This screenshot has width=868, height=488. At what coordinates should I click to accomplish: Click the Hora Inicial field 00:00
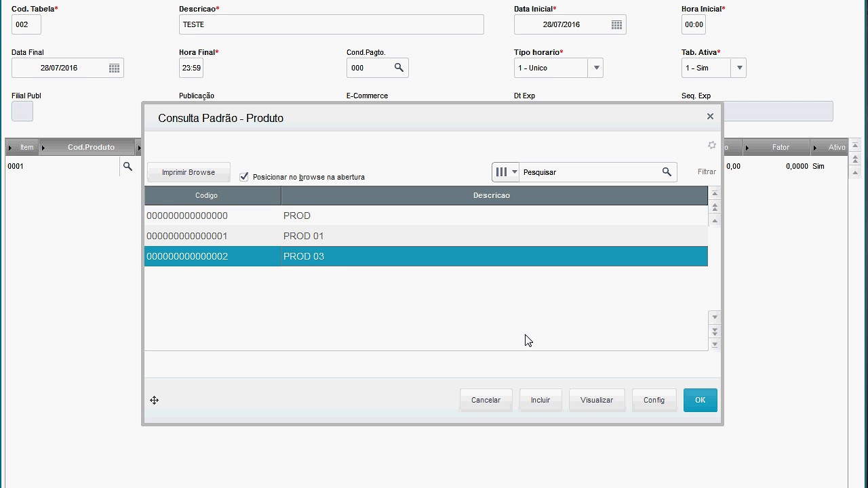point(694,24)
